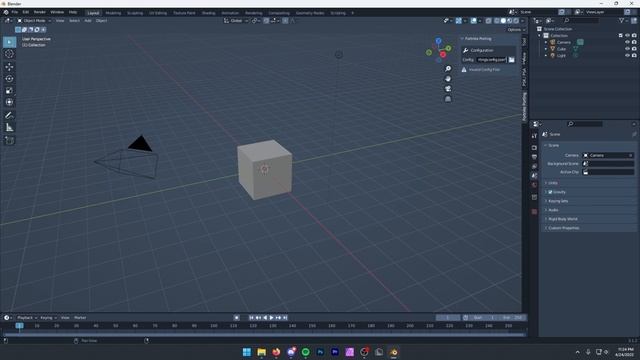Select the Annotate tool

(x=9, y=116)
